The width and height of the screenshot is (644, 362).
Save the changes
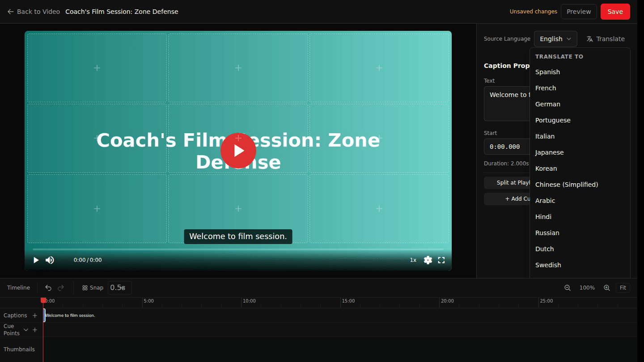[615, 12]
